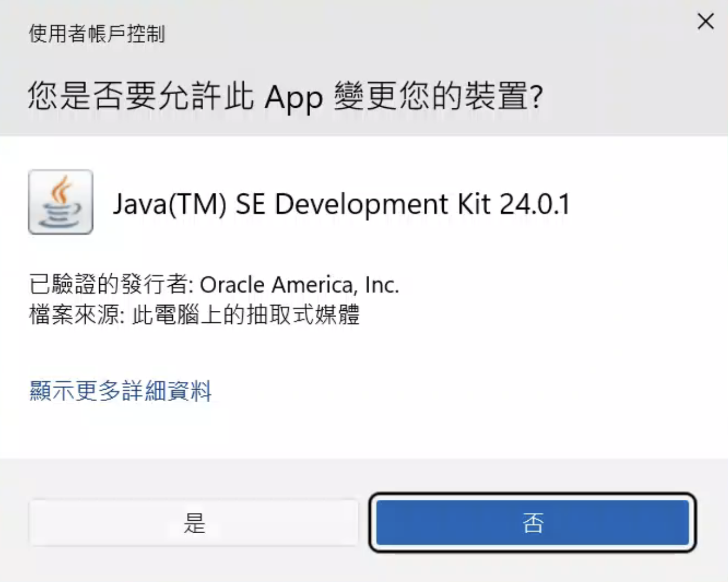
Task: Open the 顯示更多詳細資料 link
Action: pos(121,391)
